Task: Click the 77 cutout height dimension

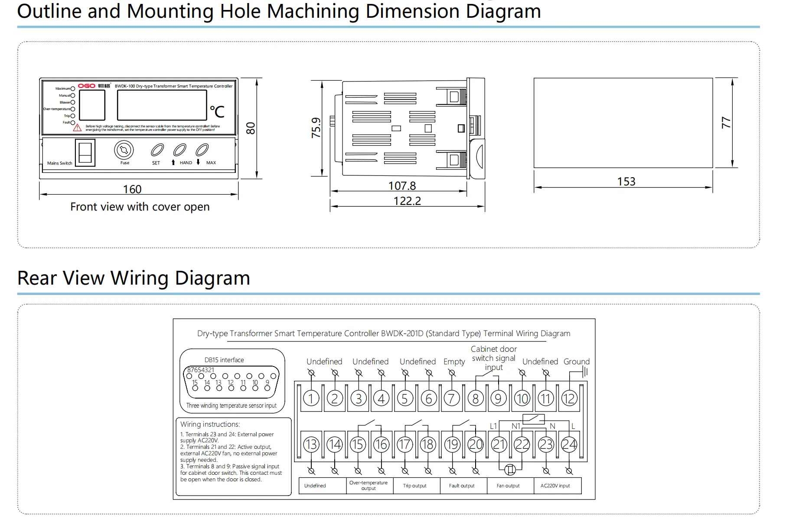Action: pyautogui.click(x=726, y=123)
